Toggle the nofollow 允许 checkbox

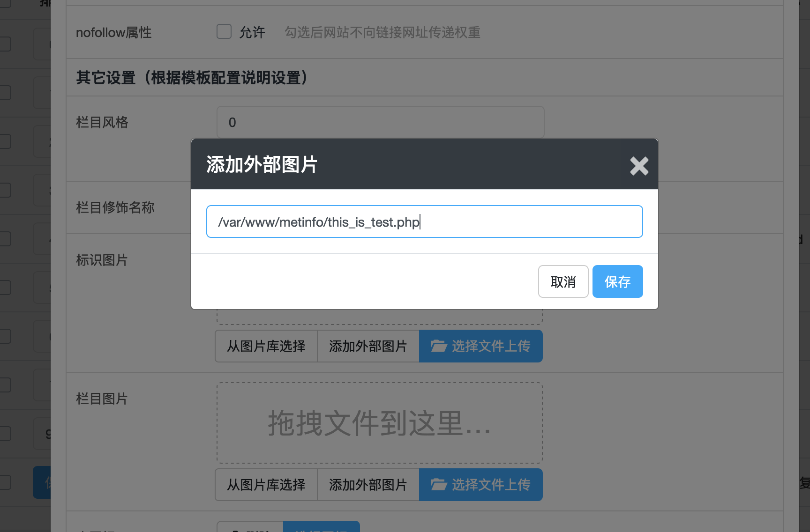click(224, 31)
